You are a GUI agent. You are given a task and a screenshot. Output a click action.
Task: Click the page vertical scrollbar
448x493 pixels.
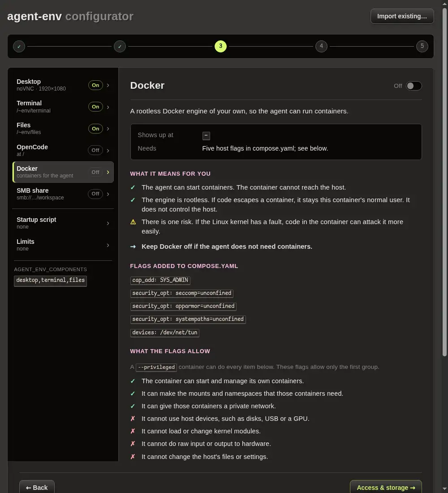444,182
